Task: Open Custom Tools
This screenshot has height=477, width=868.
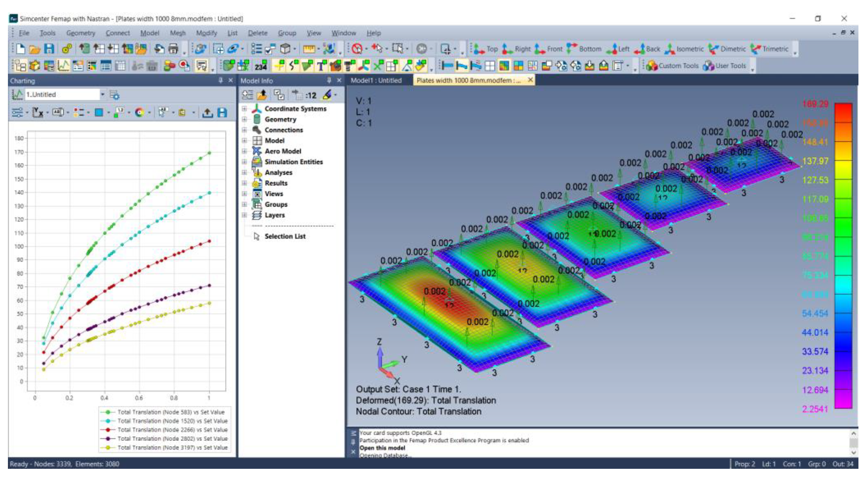Action: 672,66
